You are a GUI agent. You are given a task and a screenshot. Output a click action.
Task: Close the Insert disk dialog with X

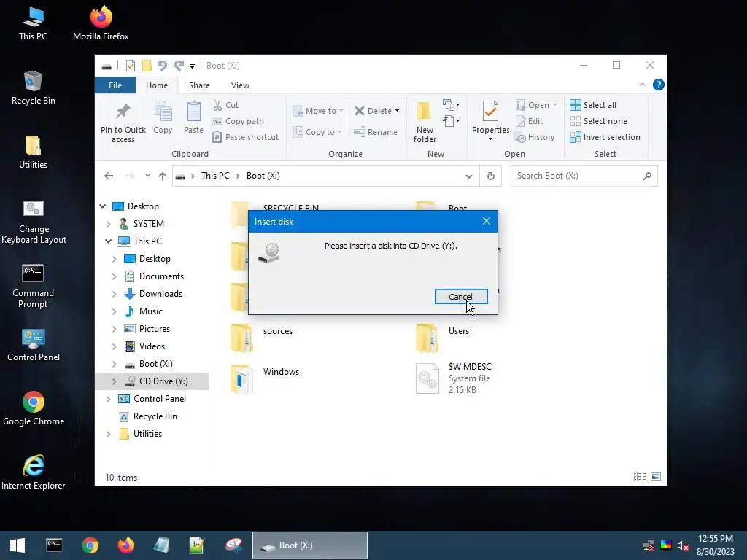point(486,221)
